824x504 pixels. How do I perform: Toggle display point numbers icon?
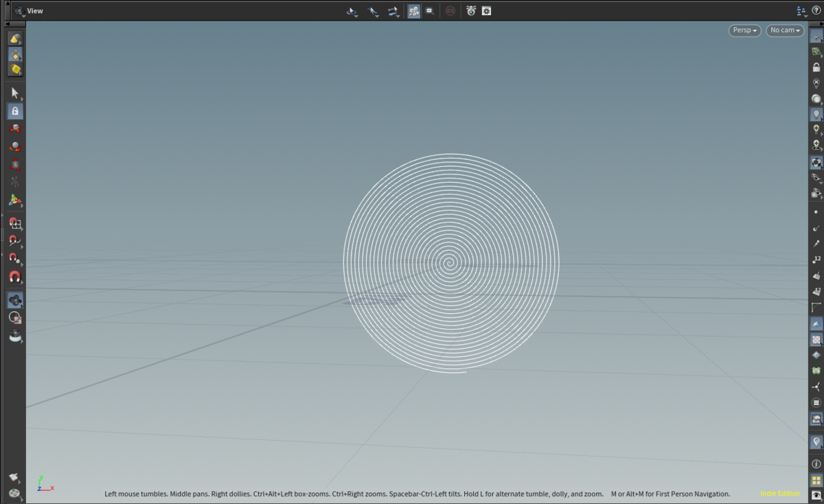coord(816,260)
